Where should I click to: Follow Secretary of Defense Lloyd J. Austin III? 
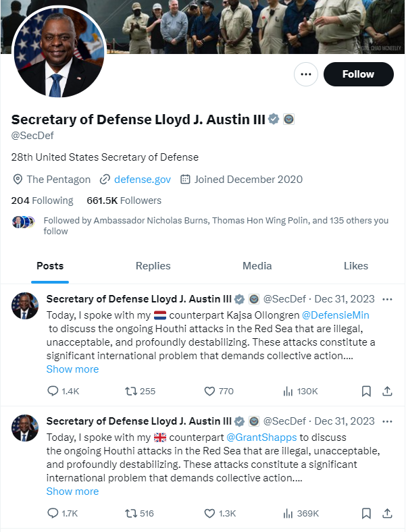click(x=358, y=74)
